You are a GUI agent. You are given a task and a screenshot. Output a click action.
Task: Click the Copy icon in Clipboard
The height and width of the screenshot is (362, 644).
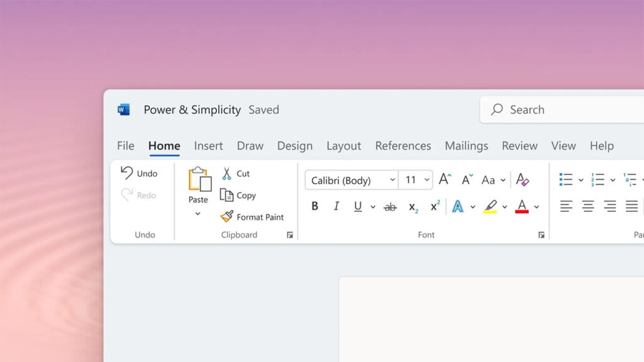coord(227,195)
